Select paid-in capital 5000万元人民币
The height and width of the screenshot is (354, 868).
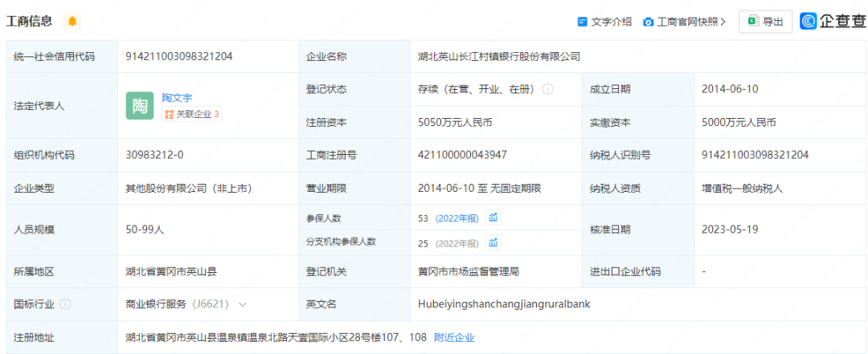click(739, 123)
